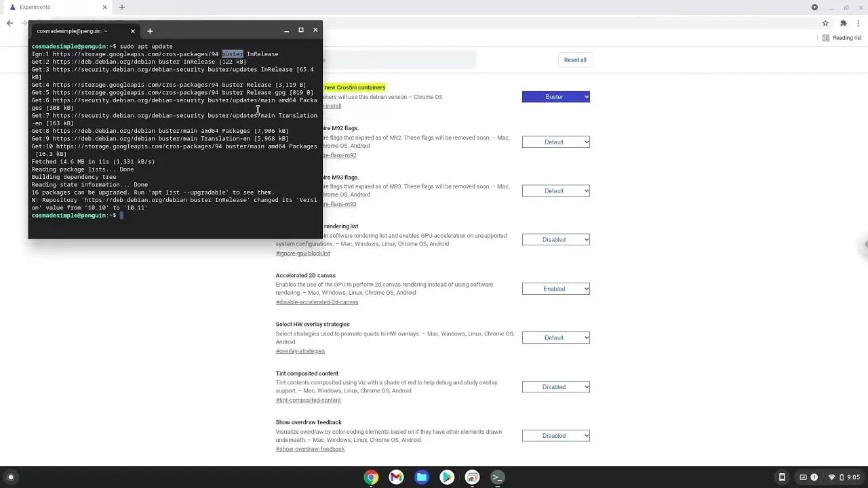Open phone hub in the shelf
Screen dimensions: 868x488
click(x=782, y=477)
